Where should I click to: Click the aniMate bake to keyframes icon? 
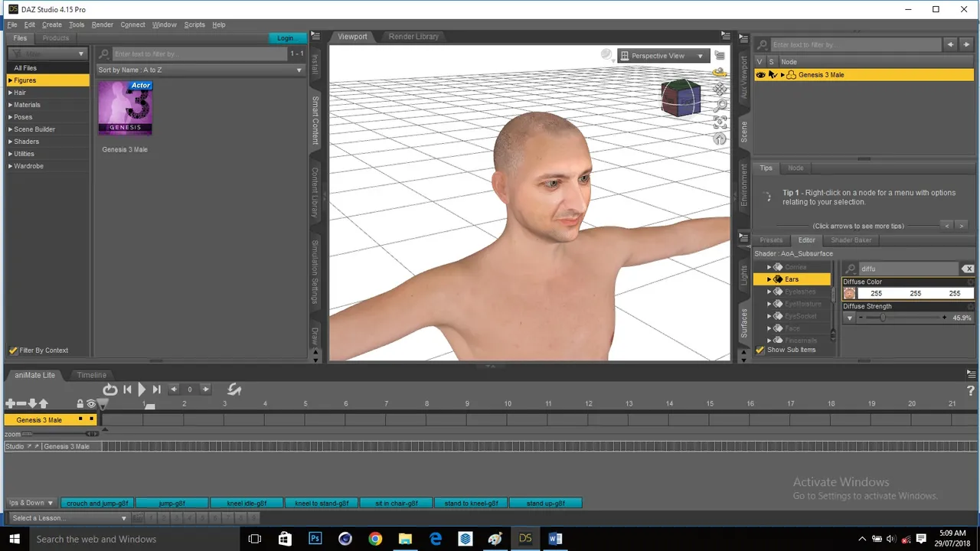[x=234, y=390]
